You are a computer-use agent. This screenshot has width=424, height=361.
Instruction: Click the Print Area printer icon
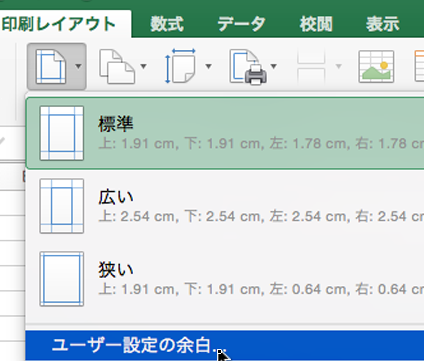pos(248,66)
